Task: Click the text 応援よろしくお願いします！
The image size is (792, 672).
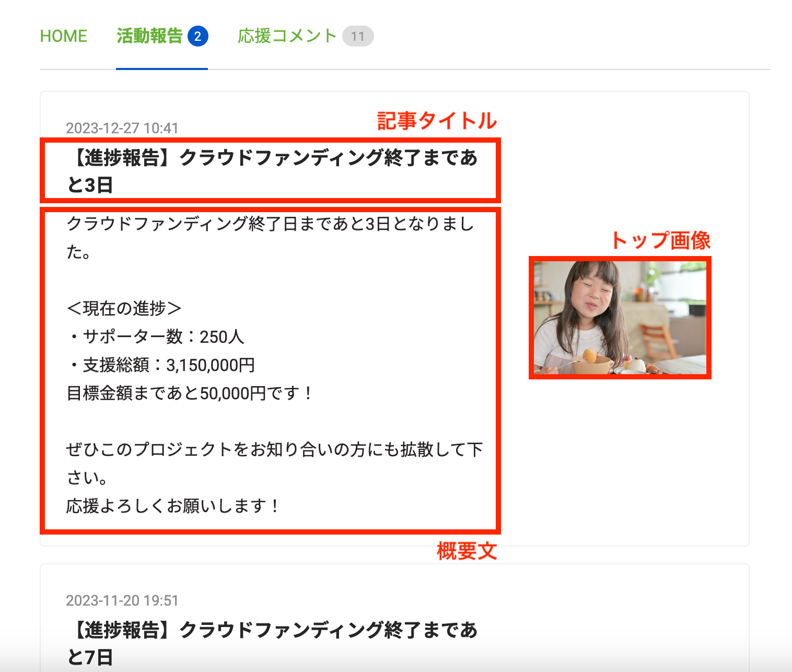Action: (x=174, y=506)
